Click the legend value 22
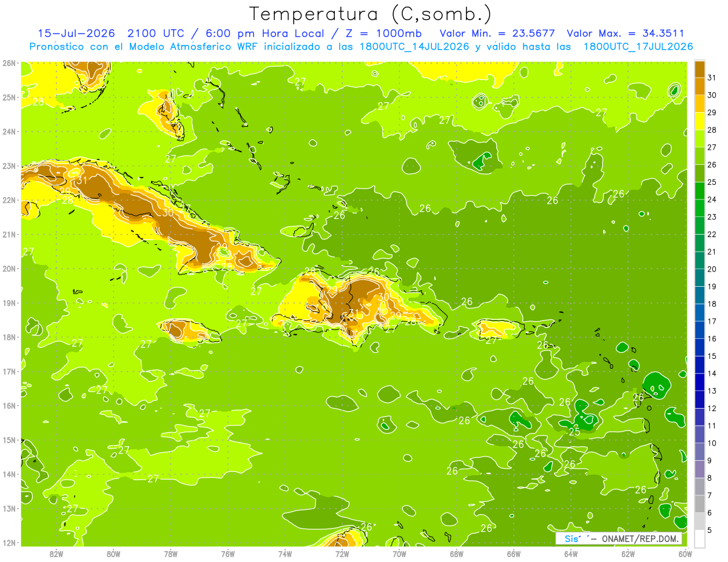Image resolution: width=728 pixels, height=562 pixels. (x=712, y=235)
